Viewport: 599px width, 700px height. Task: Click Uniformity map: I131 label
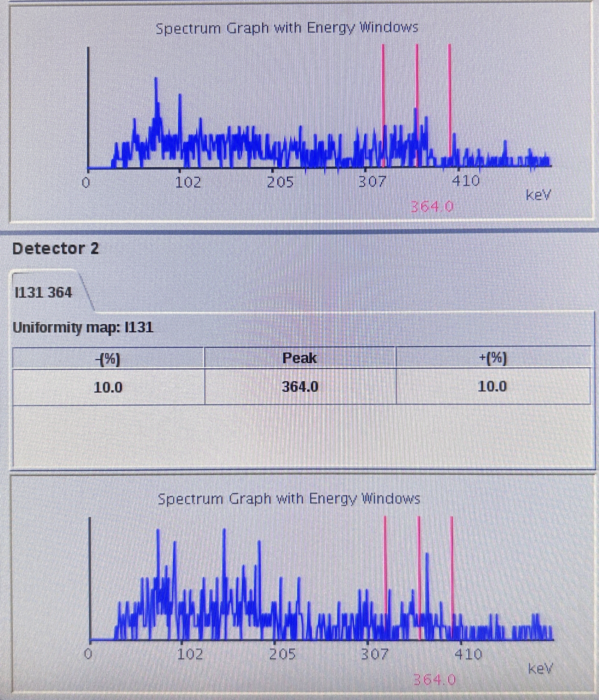click(x=83, y=328)
